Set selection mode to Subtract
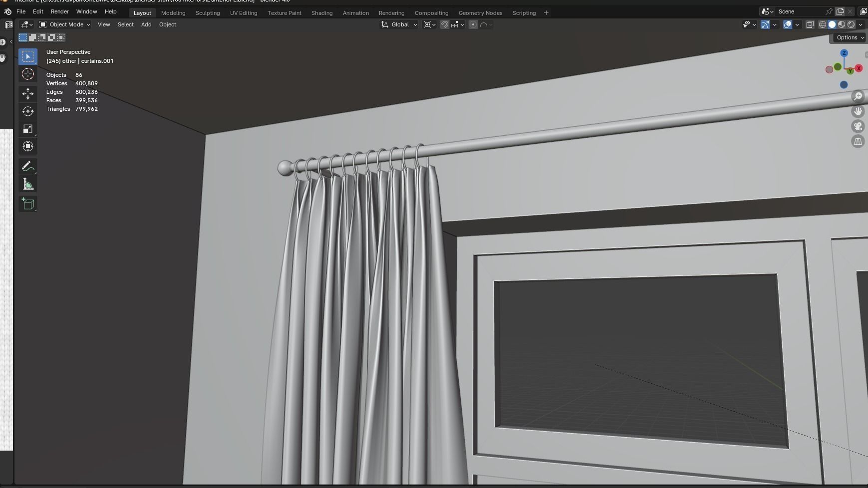This screenshot has height=488, width=868. pos(42,37)
